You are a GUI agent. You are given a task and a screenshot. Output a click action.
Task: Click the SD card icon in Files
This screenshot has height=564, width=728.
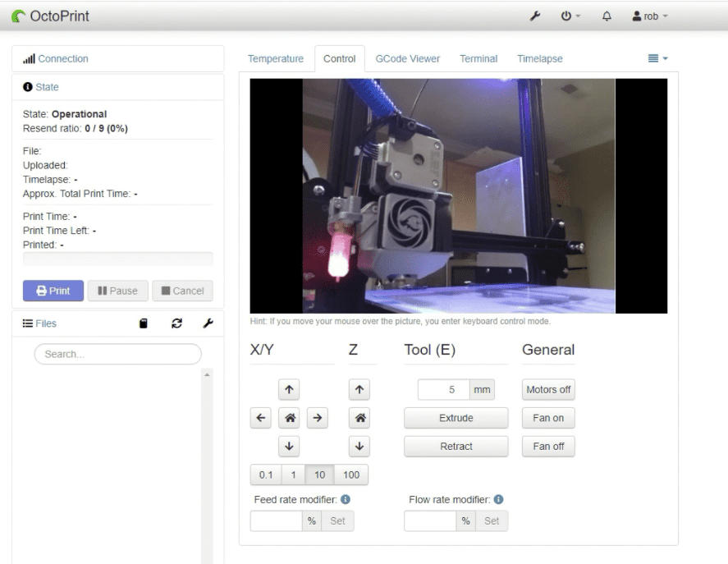pos(144,323)
